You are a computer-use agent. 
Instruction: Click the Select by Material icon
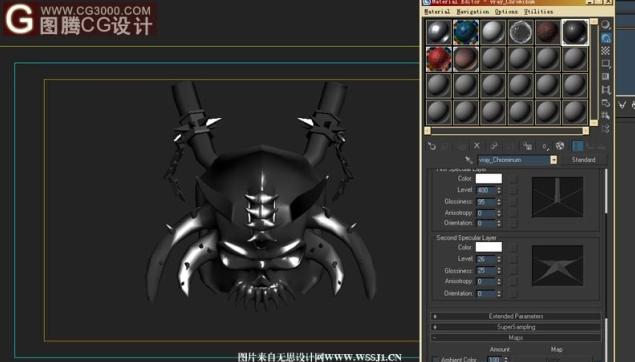(605, 116)
